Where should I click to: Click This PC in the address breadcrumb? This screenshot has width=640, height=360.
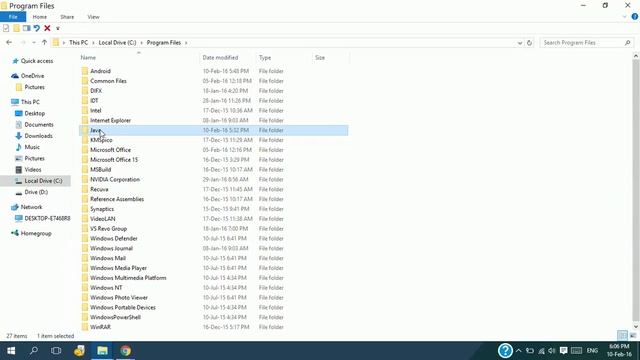78,42
